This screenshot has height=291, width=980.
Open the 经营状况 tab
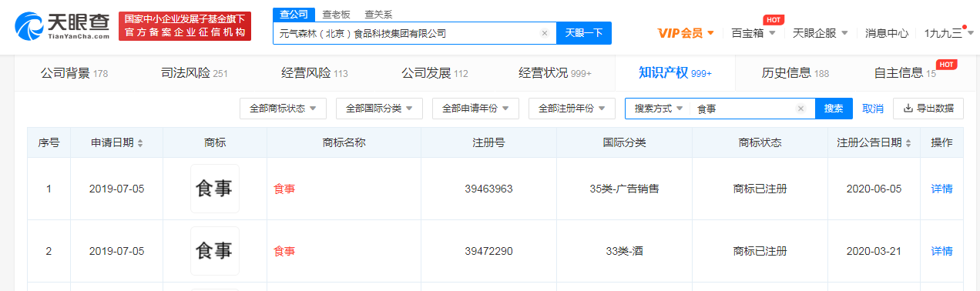point(555,73)
